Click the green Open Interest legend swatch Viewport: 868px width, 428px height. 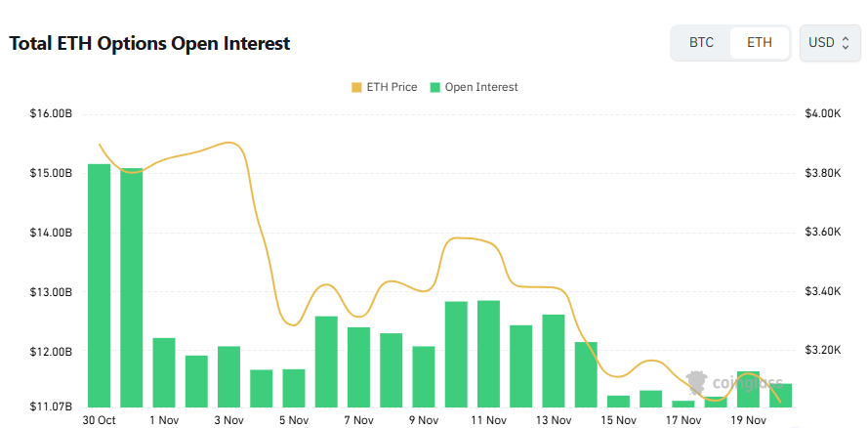click(435, 87)
